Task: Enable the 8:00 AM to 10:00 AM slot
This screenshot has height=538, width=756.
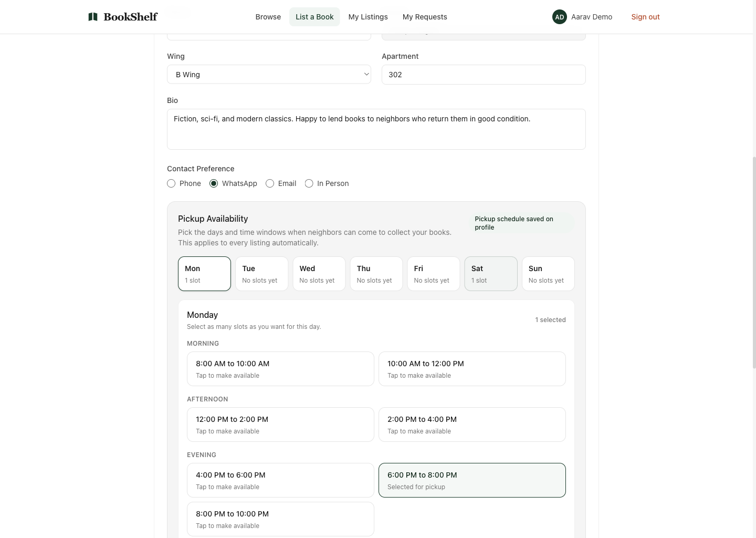Action: click(280, 369)
